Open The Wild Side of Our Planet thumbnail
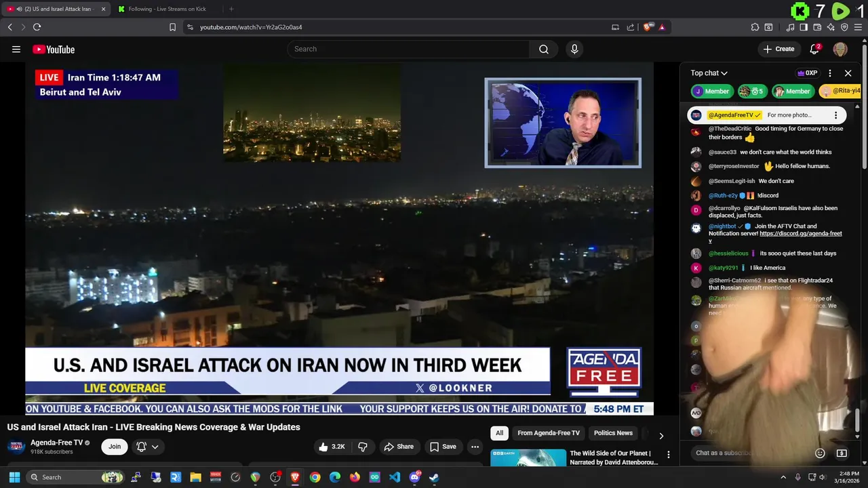Screen dimensions: 868x488 528,458
